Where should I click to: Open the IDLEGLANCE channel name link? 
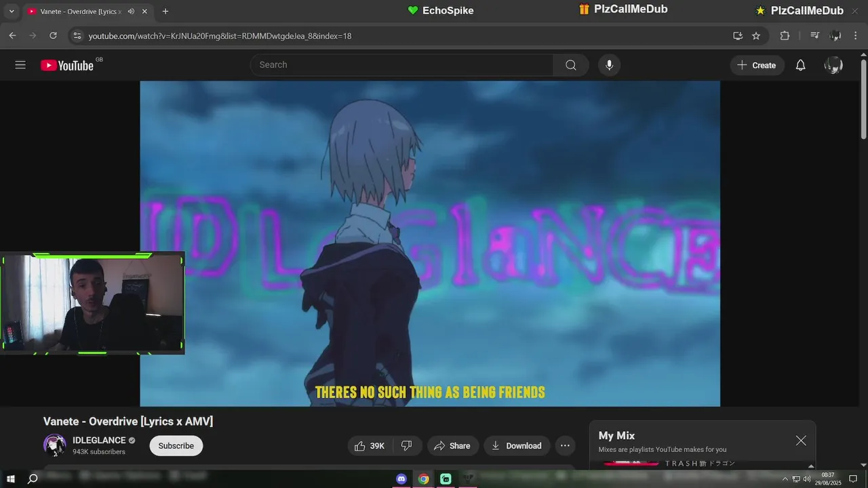click(99, 440)
